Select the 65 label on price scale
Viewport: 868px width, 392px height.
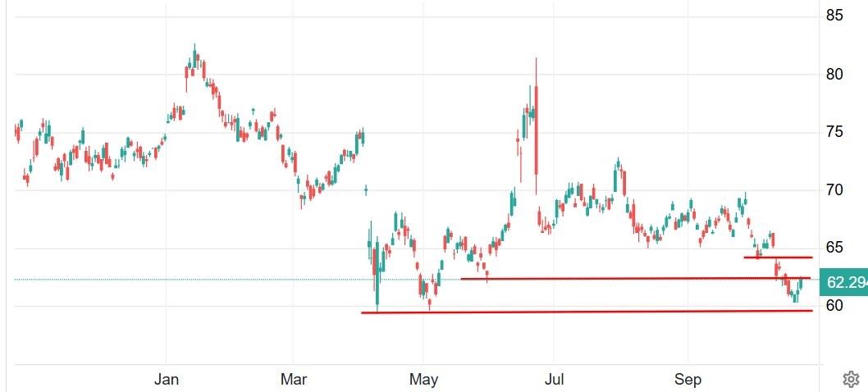coord(835,248)
